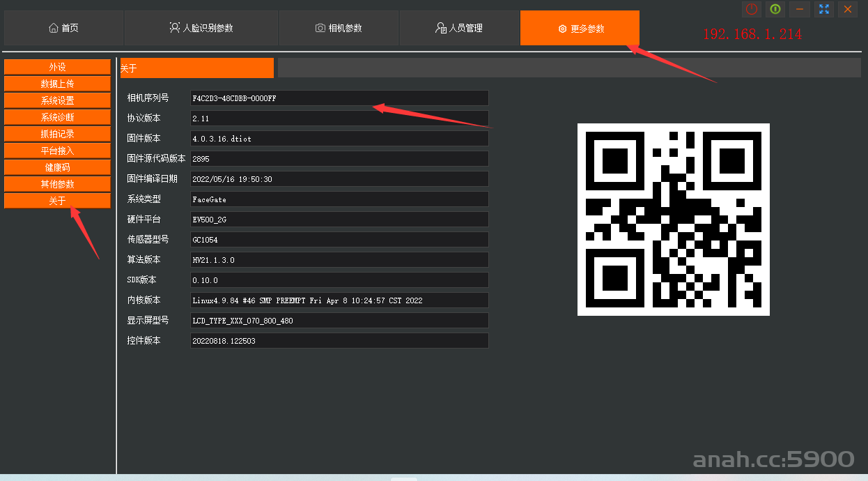Click the sensor model field GC1054
868x481 pixels.
[x=339, y=240]
